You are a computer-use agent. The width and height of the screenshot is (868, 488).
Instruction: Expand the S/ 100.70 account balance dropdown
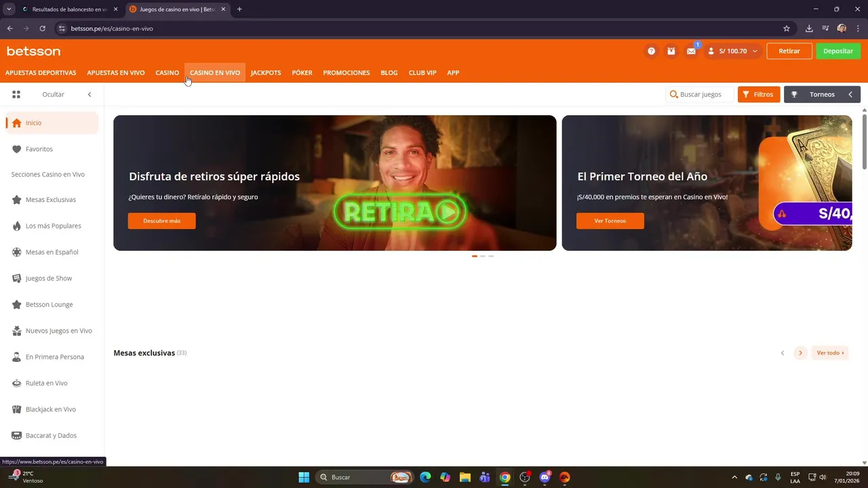(x=732, y=51)
